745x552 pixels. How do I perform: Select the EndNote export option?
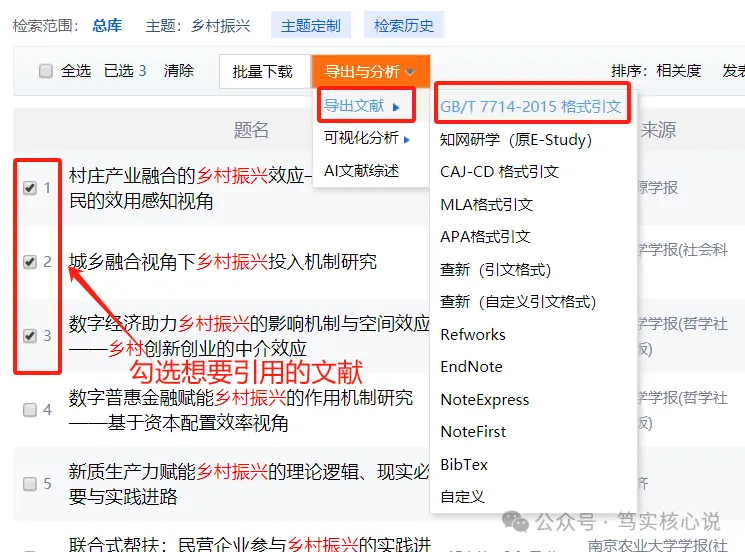pos(471,367)
